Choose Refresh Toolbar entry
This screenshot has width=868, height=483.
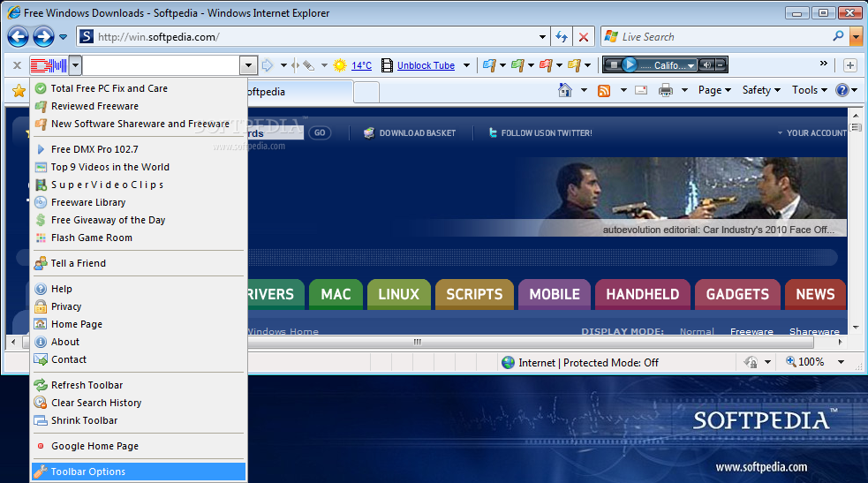click(x=139, y=385)
